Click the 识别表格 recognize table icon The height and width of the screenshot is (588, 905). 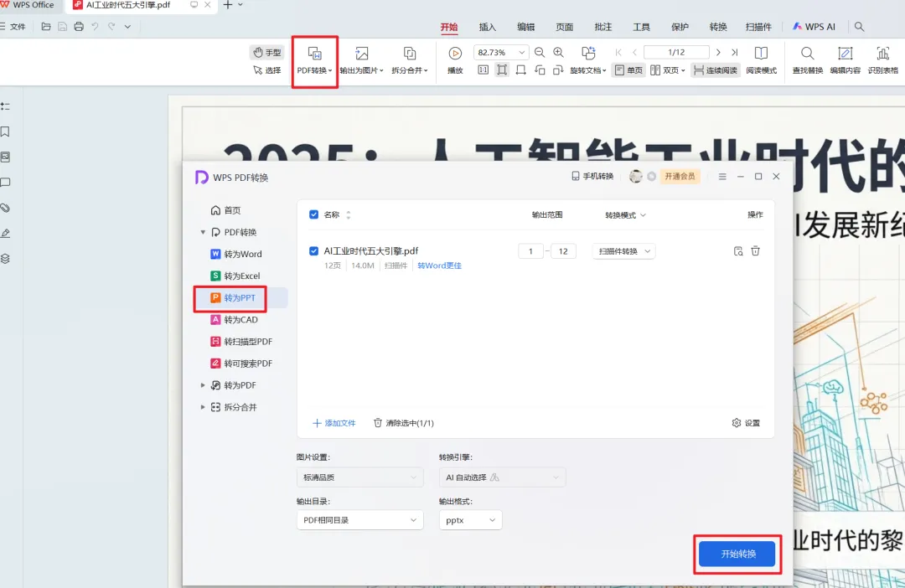pos(883,54)
